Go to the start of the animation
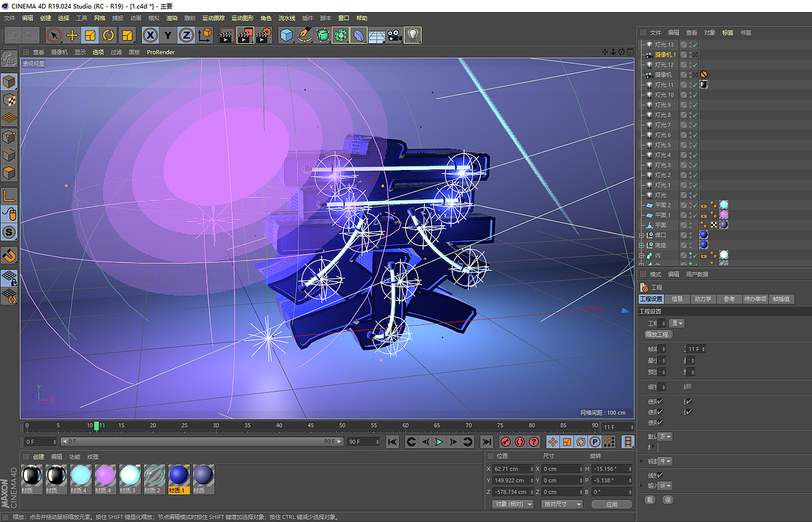Viewport: 812px width, 522px height. point(393,442)
